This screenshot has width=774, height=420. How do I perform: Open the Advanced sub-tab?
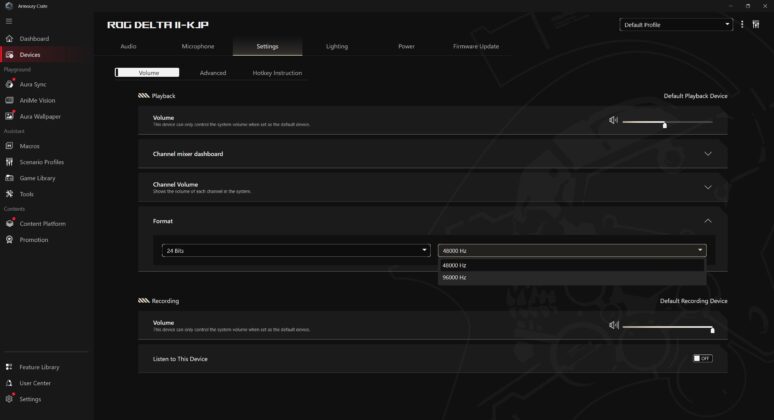pos(213,73)
